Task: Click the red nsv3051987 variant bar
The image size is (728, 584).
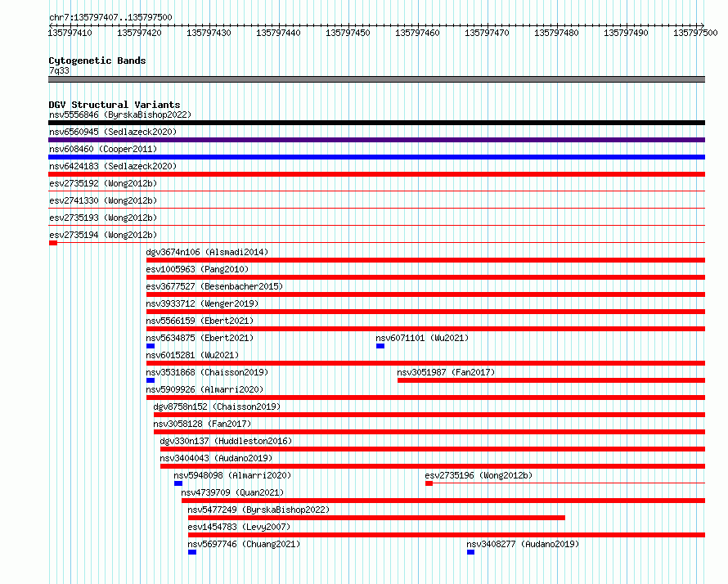Action: tap(551, 380)
